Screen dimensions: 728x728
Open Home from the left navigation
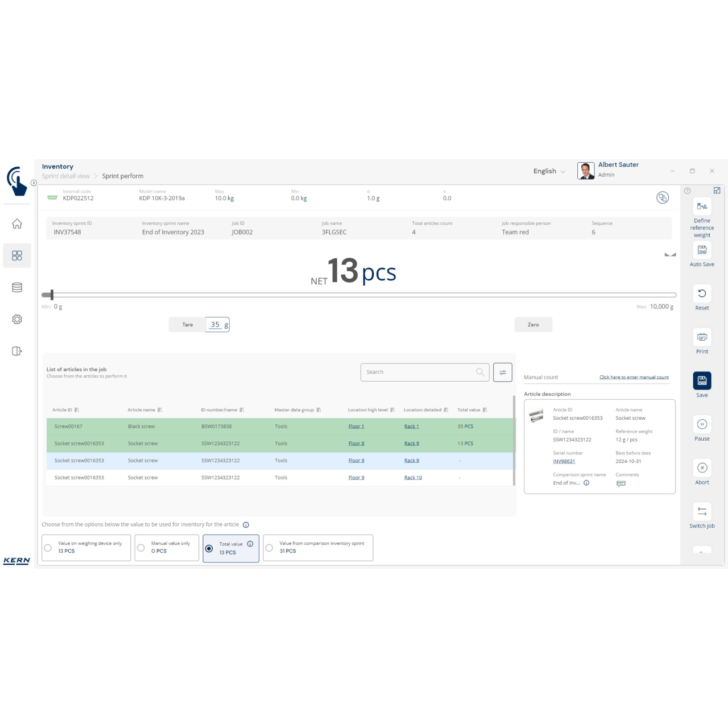tap(17, 224)
